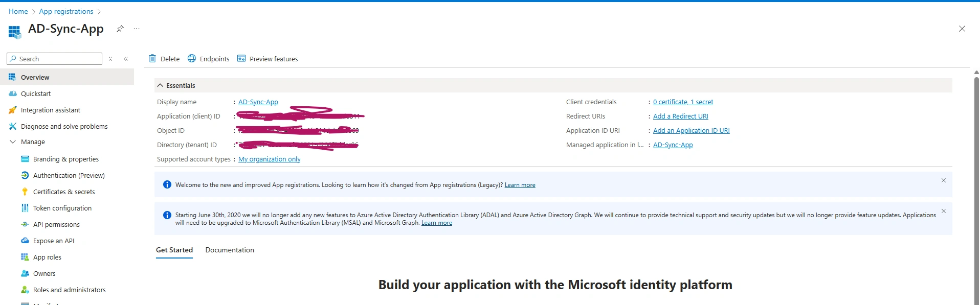Close the AD-Sync-App blade

point(962,29)
